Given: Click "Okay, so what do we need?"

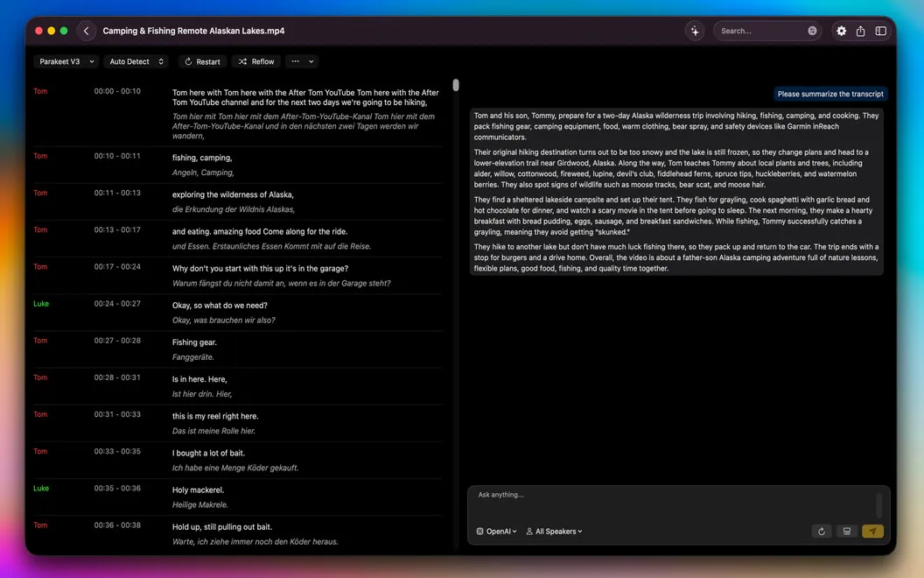Looking at the screenshot, I should point(220,306).
